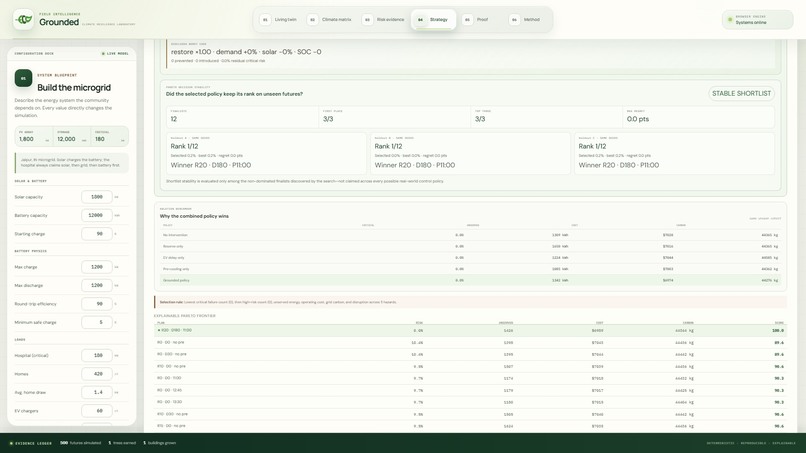Switch to the Climate matrix tab

pos(331,20)
